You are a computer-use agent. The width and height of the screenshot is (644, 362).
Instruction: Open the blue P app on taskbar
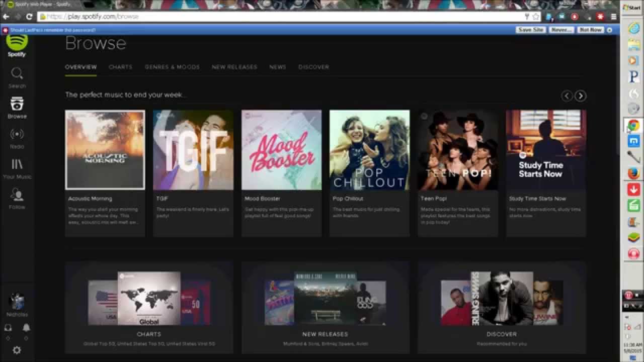click(x=633, y=77)
